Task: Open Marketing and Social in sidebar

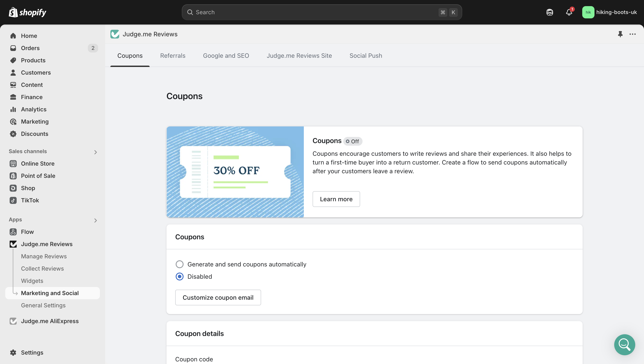Action: tap(53, 293)
